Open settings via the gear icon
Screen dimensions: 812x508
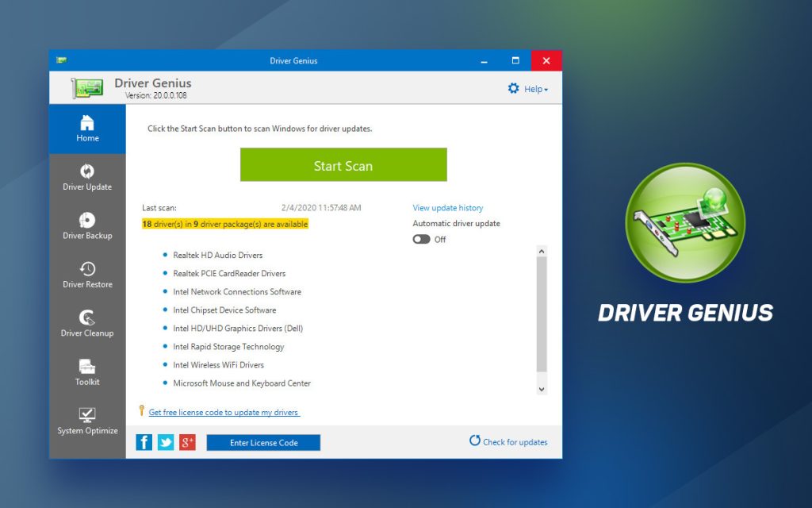514,89
